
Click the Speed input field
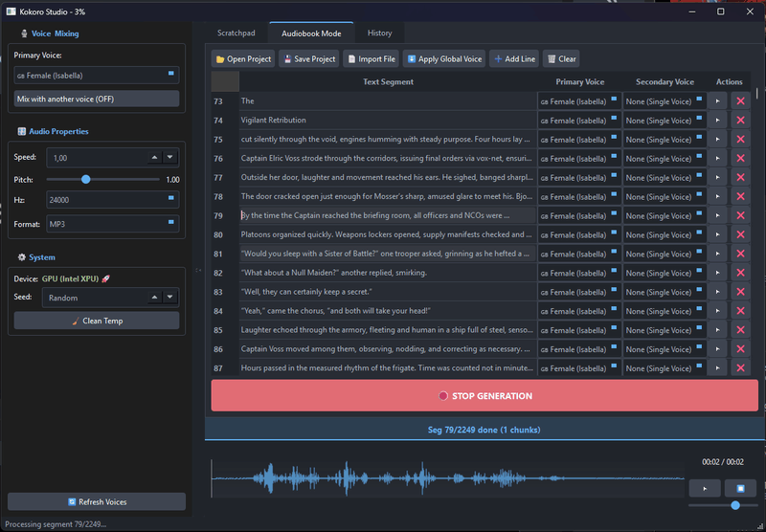pyautogui.click(x=97, y=158)
